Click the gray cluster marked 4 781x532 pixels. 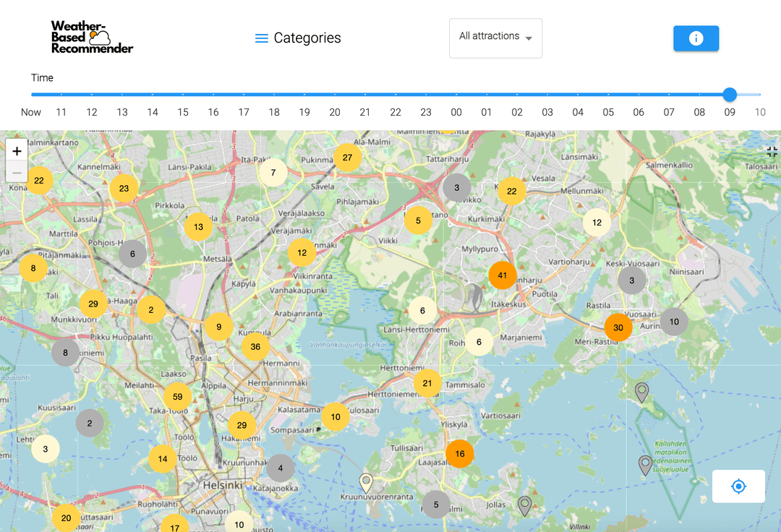281,468
